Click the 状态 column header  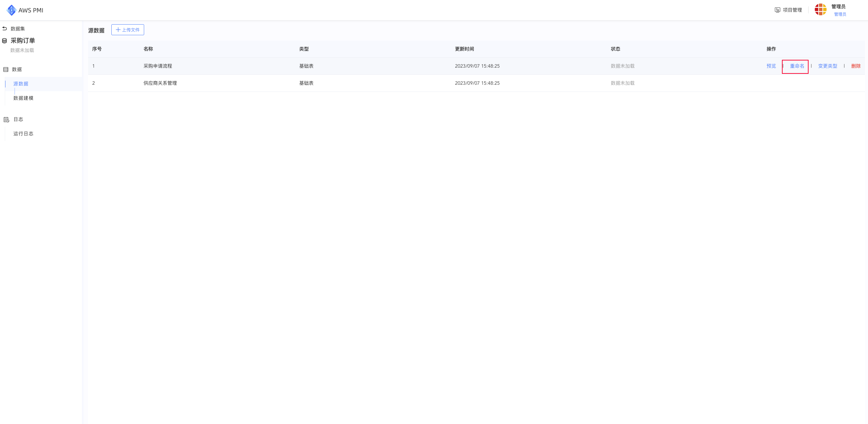coord(616,49)
